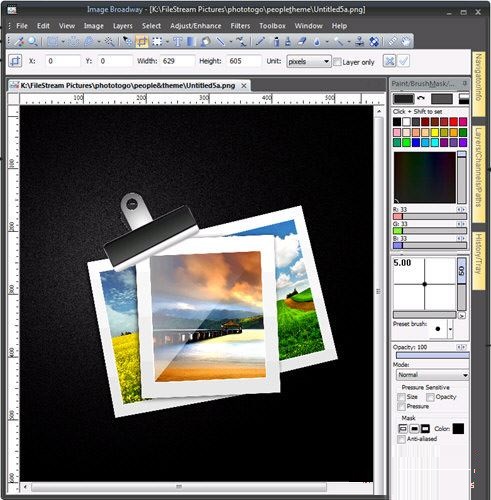Click the small arrow button under brush preview

pos(462,315)
